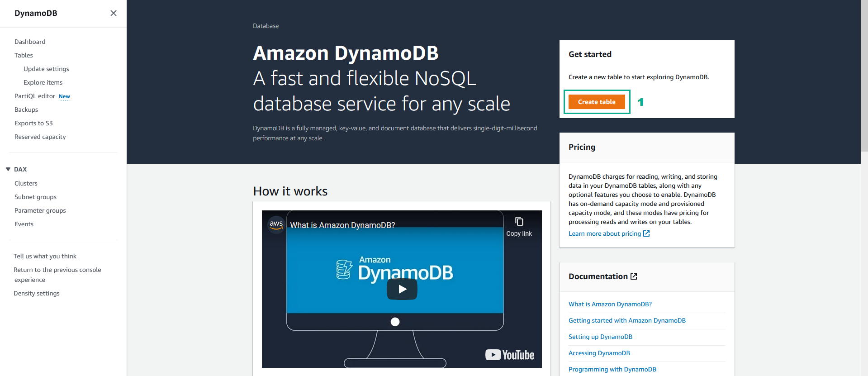Open Reserved capacity page

(x=40, y=137)
